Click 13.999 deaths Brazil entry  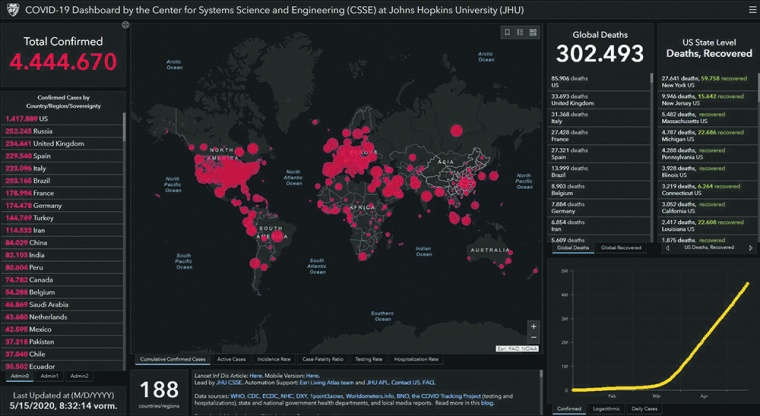[x=599, y=172]
